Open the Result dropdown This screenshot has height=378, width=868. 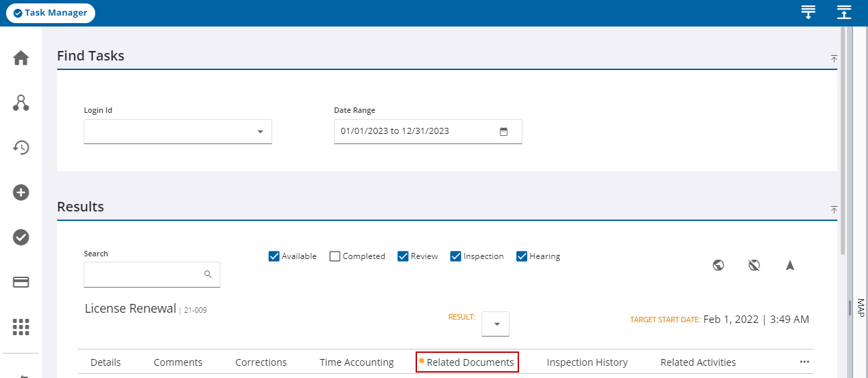[495, 324]
